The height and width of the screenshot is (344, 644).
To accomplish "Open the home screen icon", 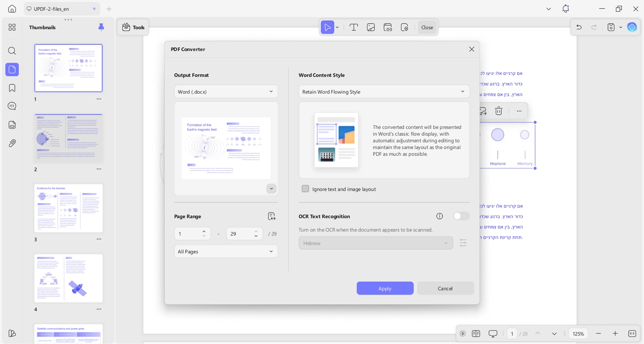I will pyautogui.click(x=12, y=9).
